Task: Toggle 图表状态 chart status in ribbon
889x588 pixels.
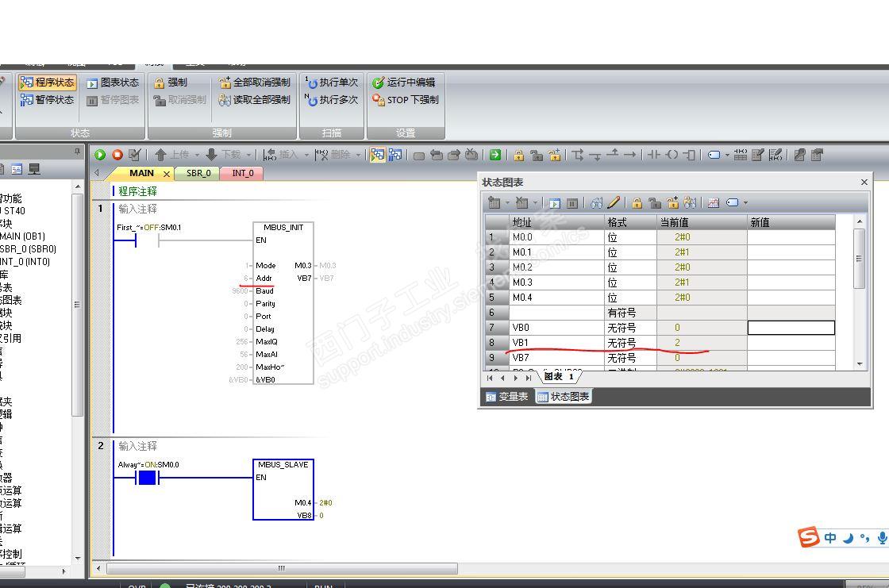Action: tap(113, 83)
